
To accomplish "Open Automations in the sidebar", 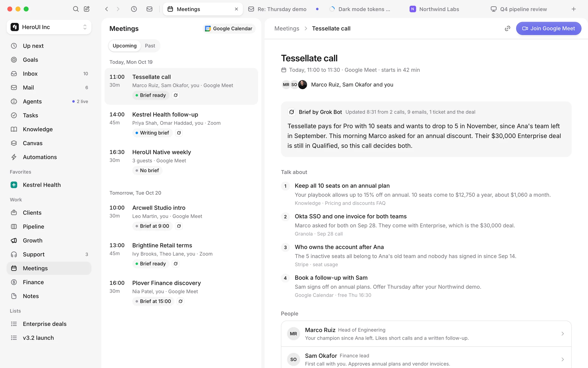I will click(x=49, y=157).
